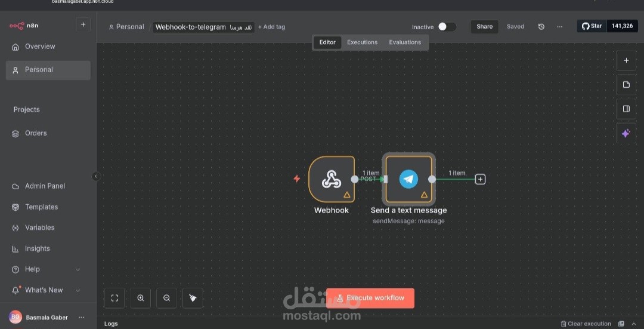
Task: Click the n8n logo in sidebar
Action: pos(24,26)
